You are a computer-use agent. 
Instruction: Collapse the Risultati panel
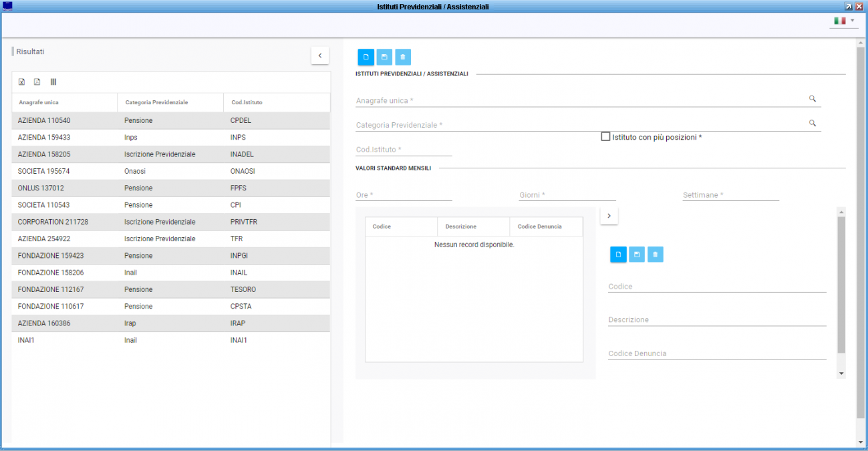click(x=319, y=55)
